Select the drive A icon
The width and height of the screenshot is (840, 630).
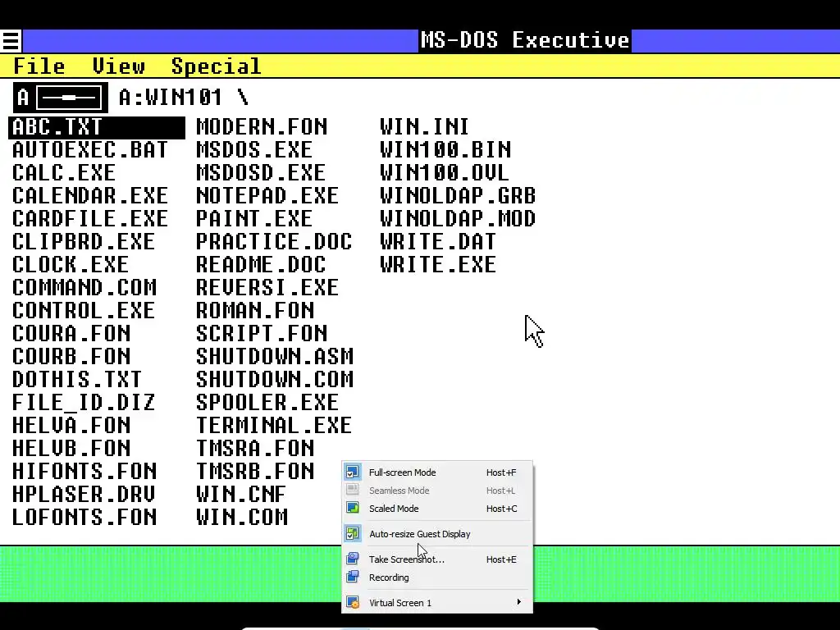tap(61, 98)
